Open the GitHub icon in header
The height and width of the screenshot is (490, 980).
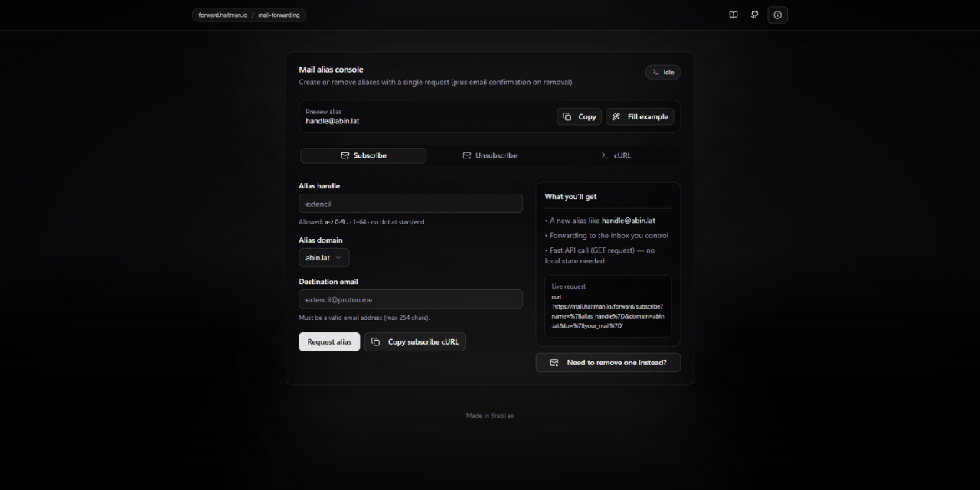tap(755, 15)
